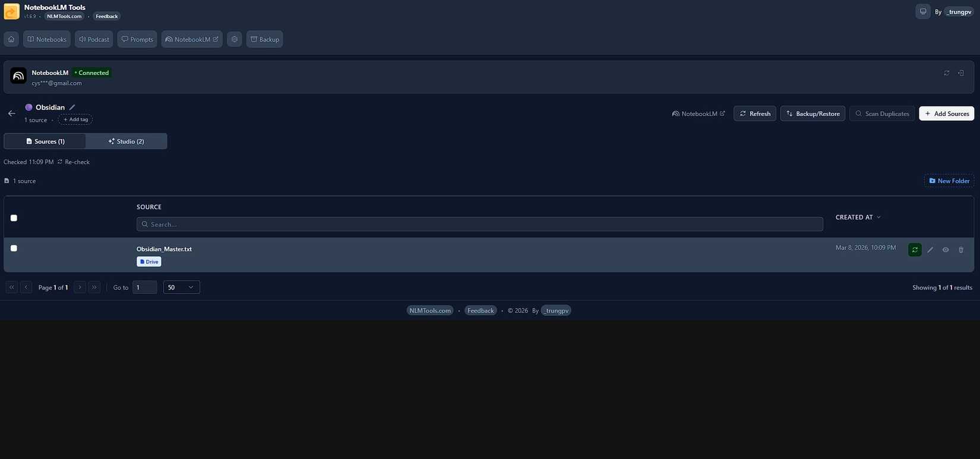
Task: Go to first page double-left arrow
Action: click(12, 287)
